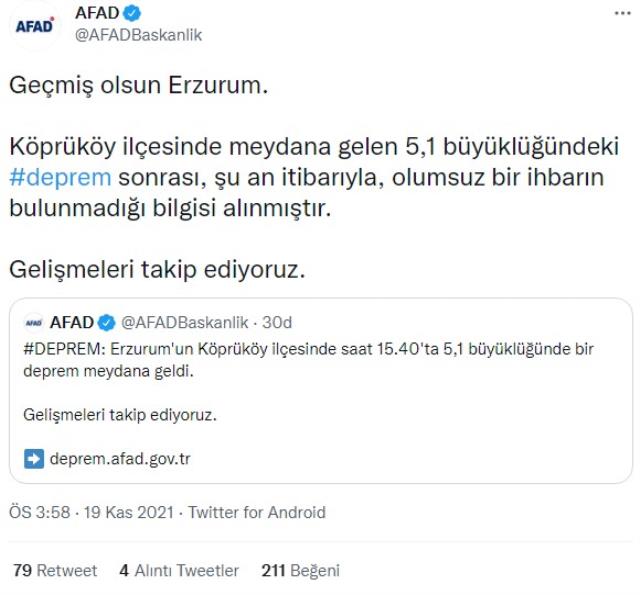Open the @AFADBaskanlik handle in header
This screenshot has width=640, height=595.
[x=138, y=35]
